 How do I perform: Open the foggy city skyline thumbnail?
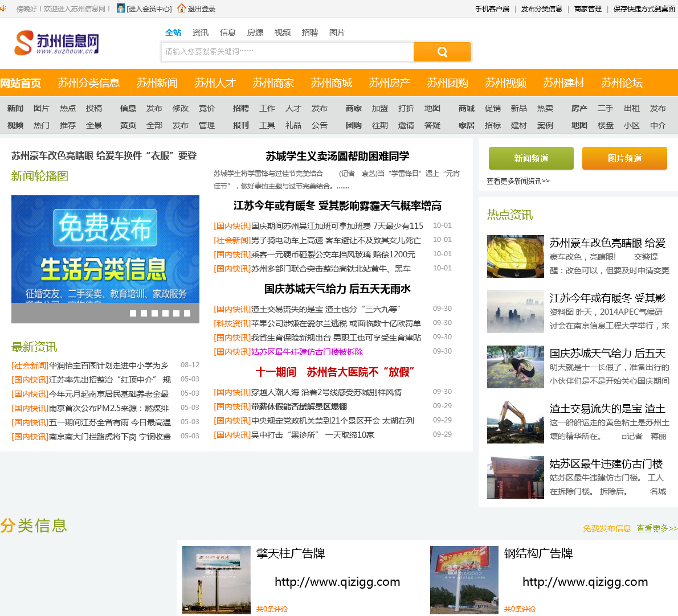pos(516,311)
